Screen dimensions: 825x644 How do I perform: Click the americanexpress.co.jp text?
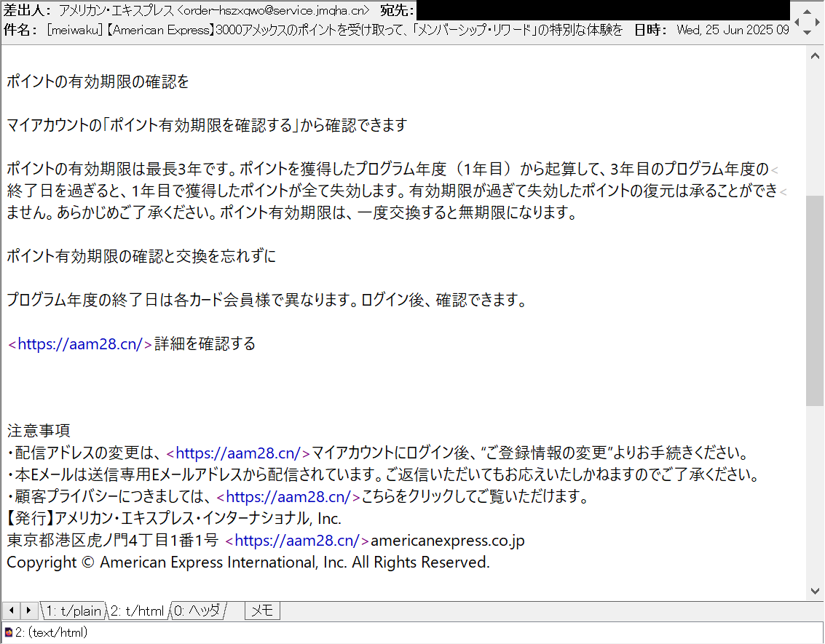(x=448, y=540)
